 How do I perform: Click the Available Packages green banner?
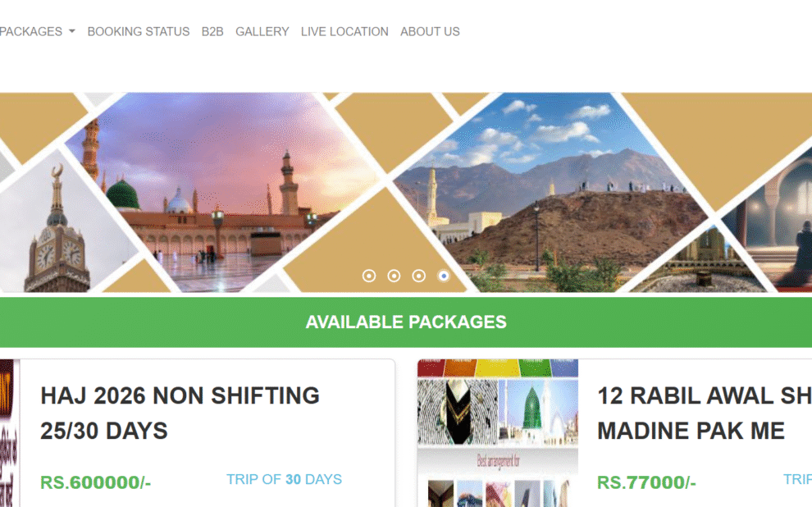tap(406, 322)
